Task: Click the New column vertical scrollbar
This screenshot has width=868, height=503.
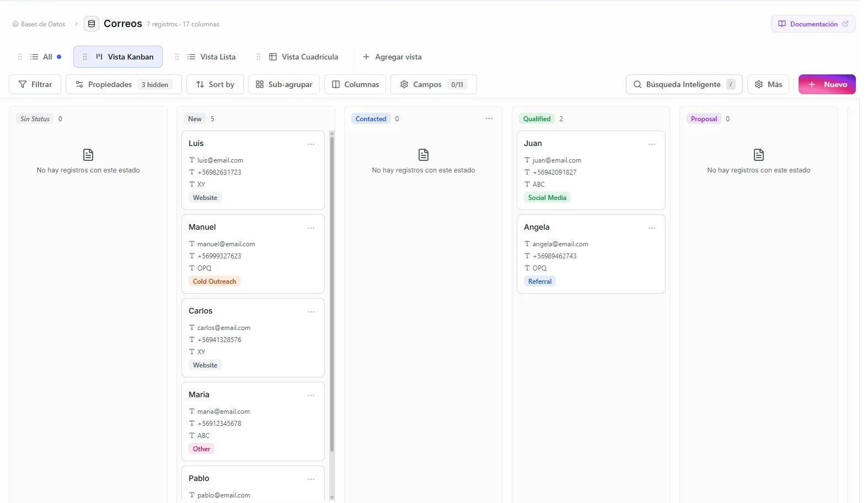Action: pos(332,295)
